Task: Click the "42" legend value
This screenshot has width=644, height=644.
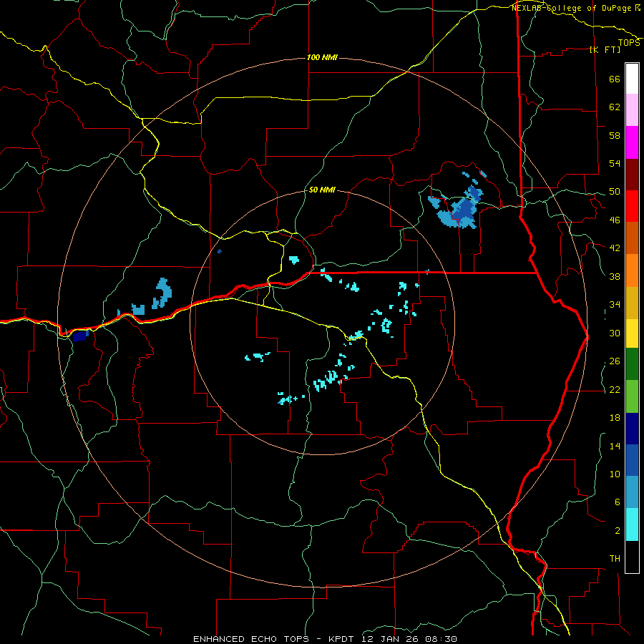Action: [x=615, y=248]
